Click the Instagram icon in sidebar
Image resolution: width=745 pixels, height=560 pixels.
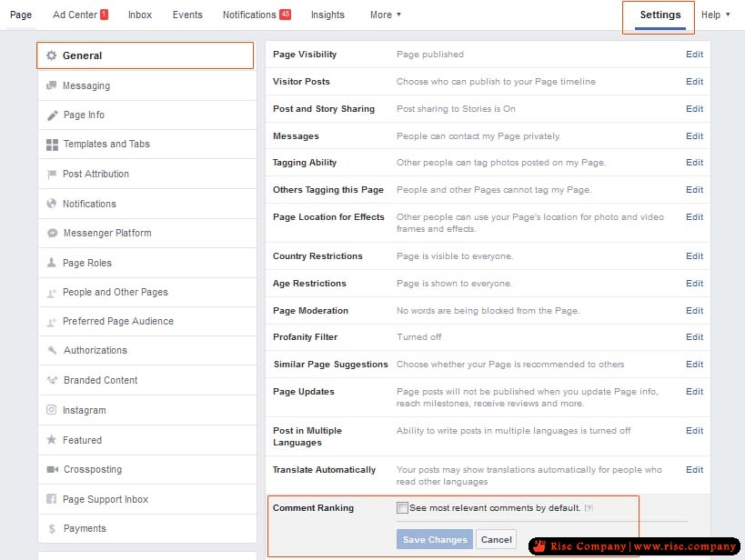52,410
